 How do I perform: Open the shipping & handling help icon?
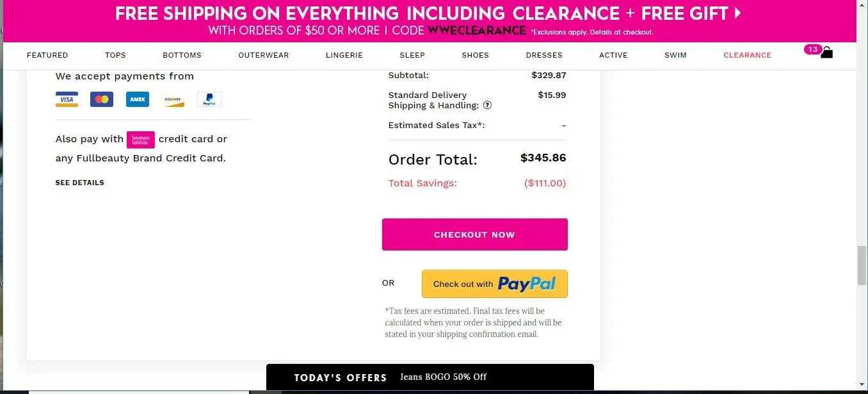coord(487,105)
